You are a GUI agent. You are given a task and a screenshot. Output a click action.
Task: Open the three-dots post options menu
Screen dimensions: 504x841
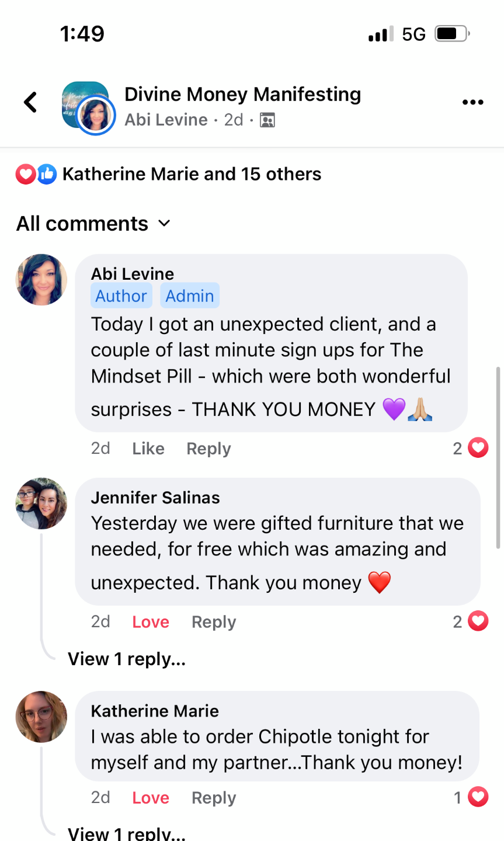[472, 102]
